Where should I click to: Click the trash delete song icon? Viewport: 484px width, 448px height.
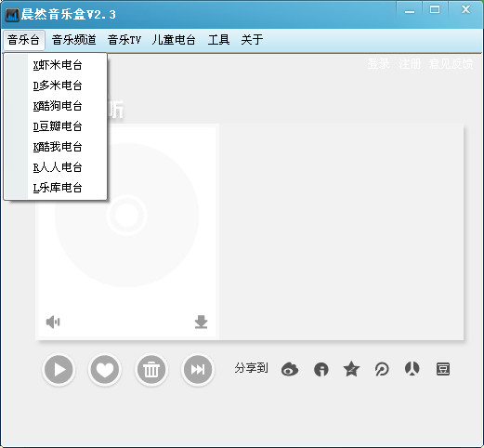pos(151,369)
